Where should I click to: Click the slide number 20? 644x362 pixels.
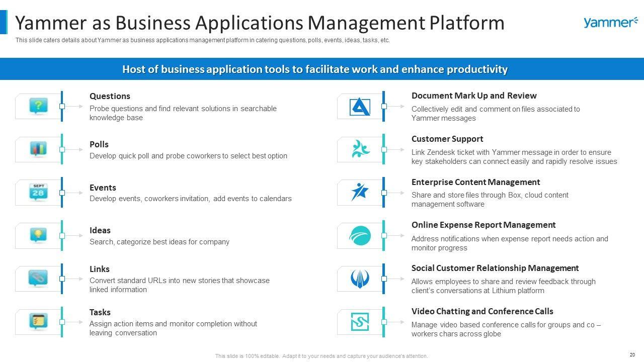click(x=632, y=355)
